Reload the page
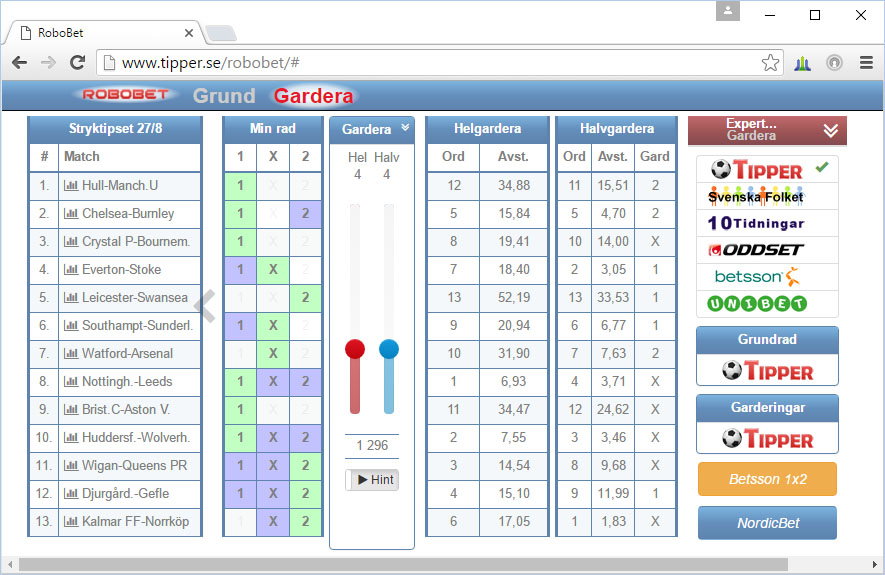The height and width of the screenshot is (575, 885). pos(77,63)
